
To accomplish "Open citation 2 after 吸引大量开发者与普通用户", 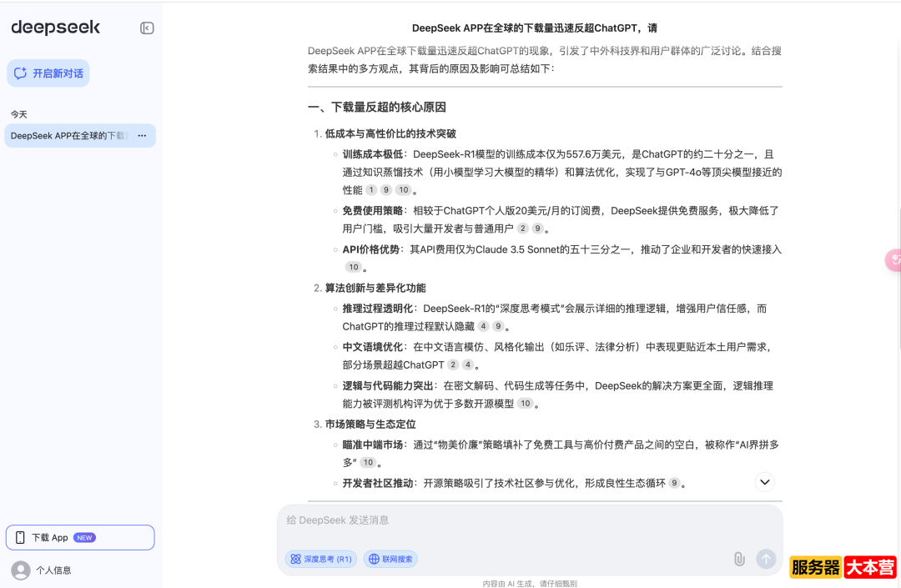I will [x=522, y=229].
